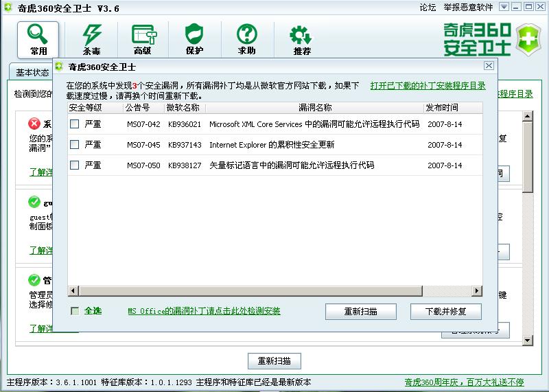Open MS Office的漏洞补丁 detection link

click(204, 311)
